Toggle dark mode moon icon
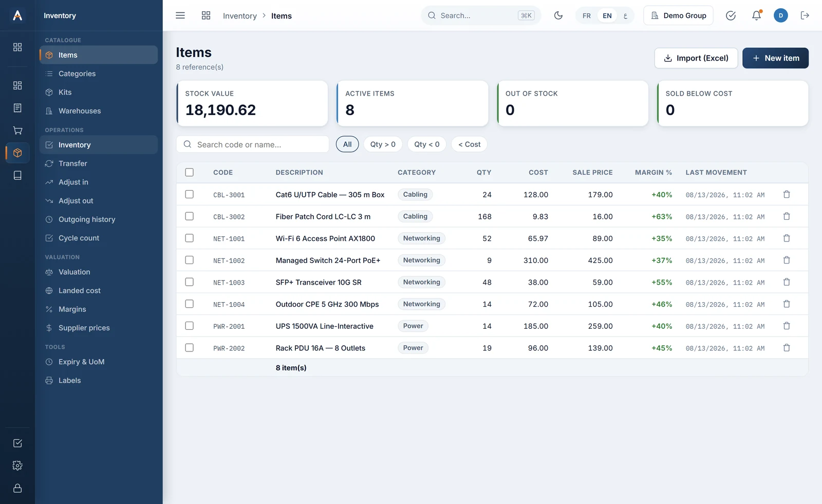The height and width of the screenshot is (504, 822). pos(558,15)
